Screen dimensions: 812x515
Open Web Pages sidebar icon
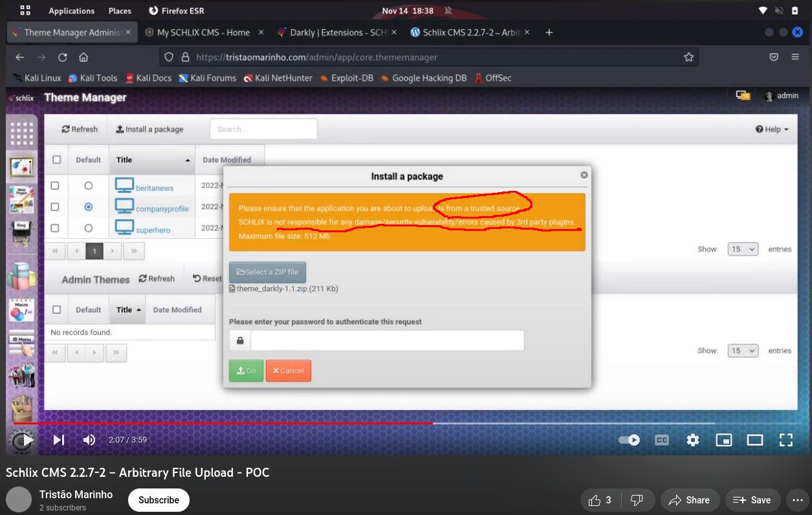(x=21, y=200)
